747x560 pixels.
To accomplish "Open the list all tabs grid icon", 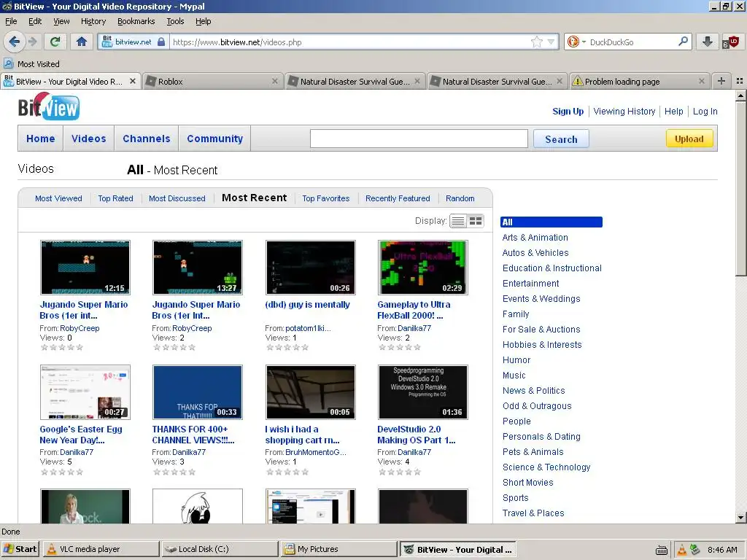I will [x=740, y=81].
